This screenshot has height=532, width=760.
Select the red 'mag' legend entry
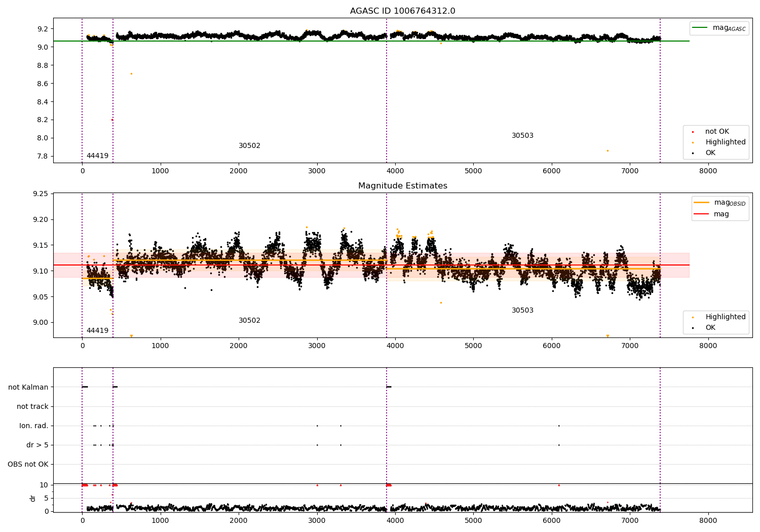[x=711, y=214]
